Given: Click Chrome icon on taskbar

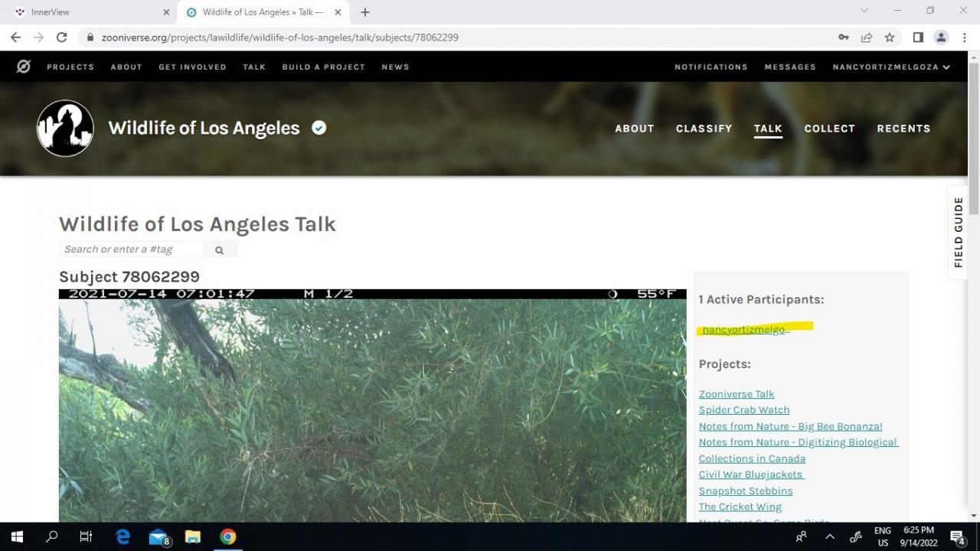Looking at the screenshot, I should (228, 536).
